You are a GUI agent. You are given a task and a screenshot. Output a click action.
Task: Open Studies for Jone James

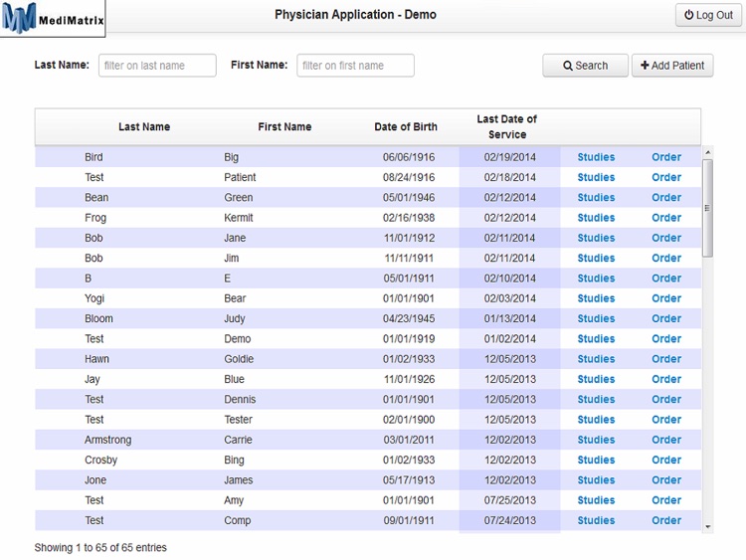click(596, 480)
